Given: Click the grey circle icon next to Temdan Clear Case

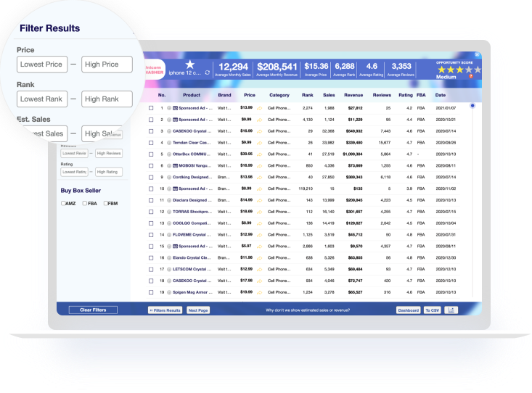Looking at the screenshot, I should click(x=169, y=143).
